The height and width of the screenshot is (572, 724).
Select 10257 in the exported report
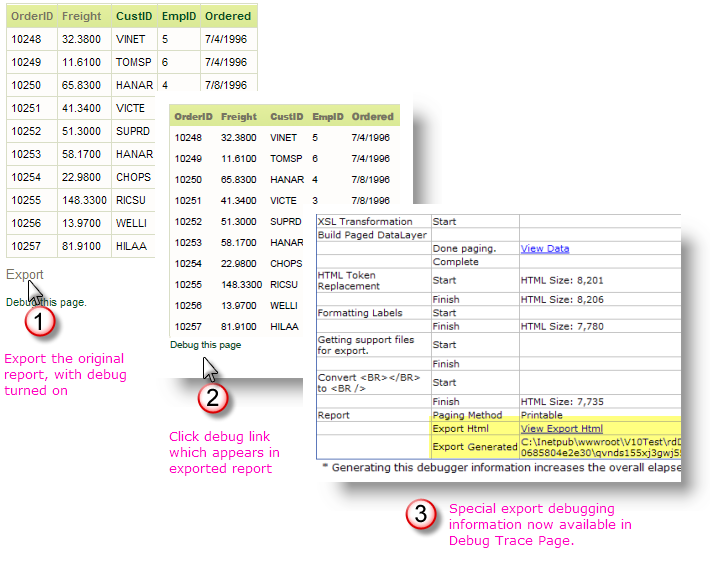(188, 327)
